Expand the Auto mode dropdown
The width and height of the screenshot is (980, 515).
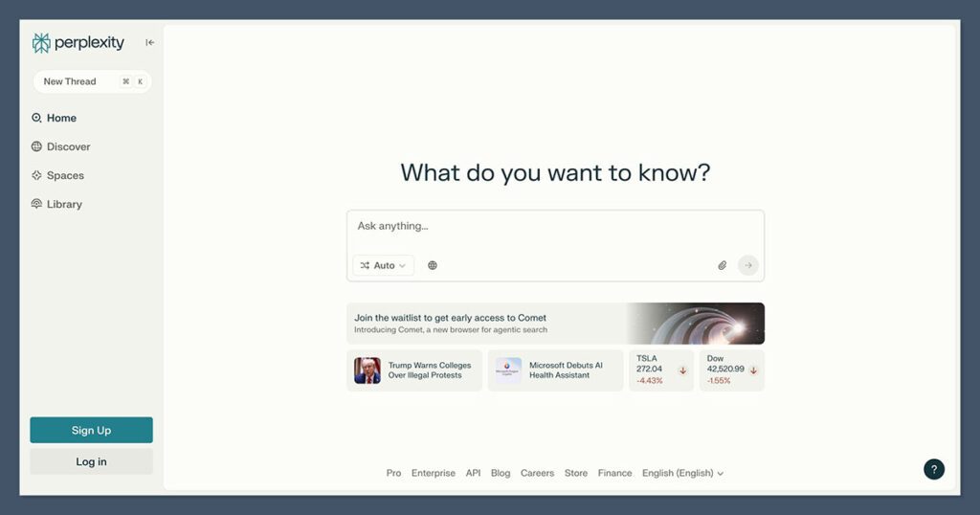pyautogui.click(x=383, y=265)
